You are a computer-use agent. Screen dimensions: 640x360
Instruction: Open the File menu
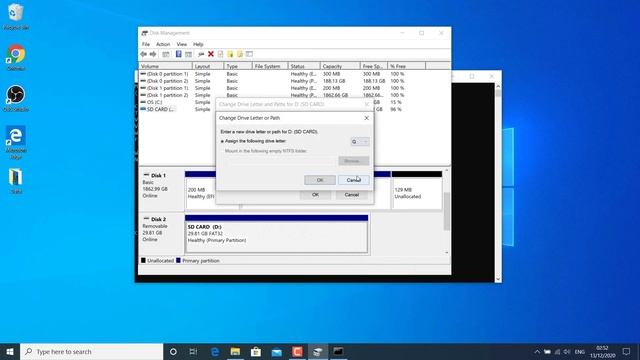pos(146,44)
